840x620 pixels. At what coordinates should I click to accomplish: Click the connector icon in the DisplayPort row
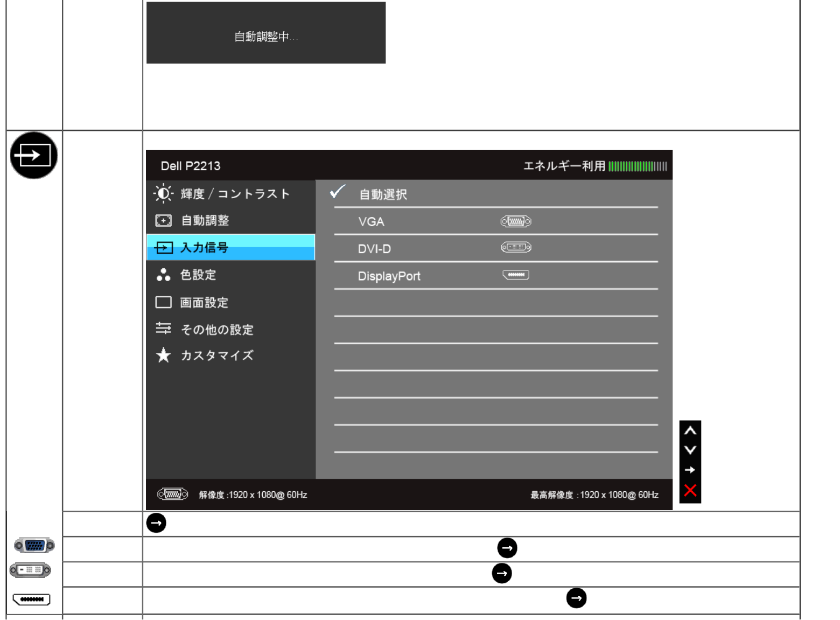click(x=516, y=275)
